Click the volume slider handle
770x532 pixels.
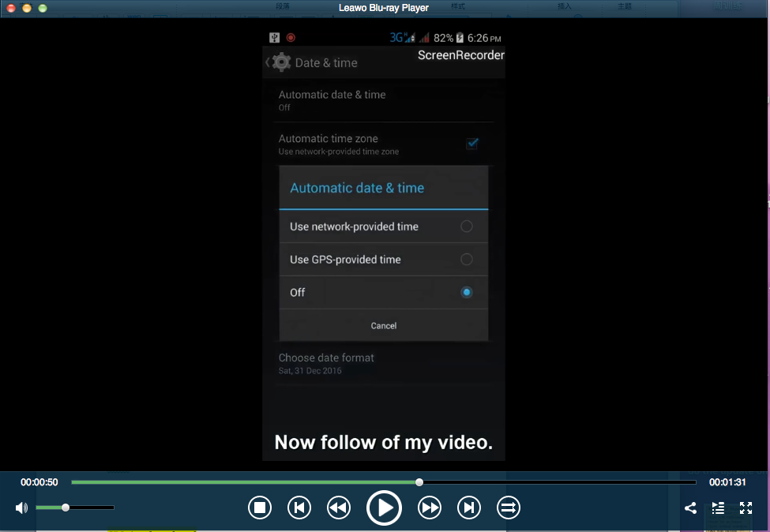click(66, 508)
